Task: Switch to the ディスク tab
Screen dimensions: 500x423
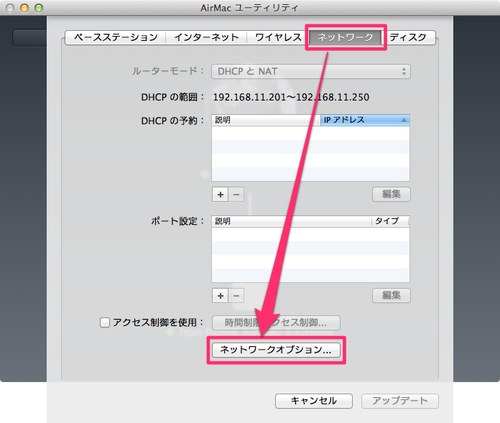Action: pyautogui.click(x=408, y=37)
